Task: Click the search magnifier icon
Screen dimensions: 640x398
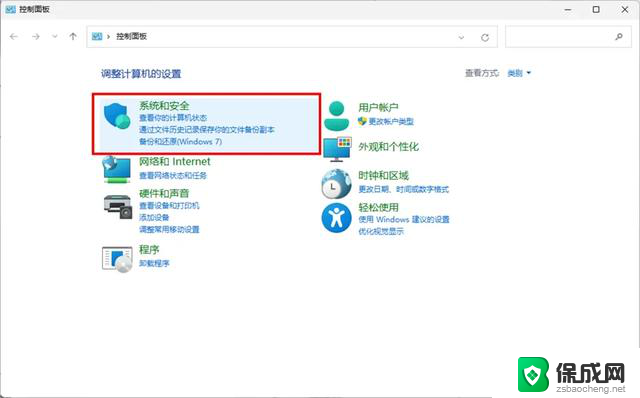Action: tap(619, 37)
